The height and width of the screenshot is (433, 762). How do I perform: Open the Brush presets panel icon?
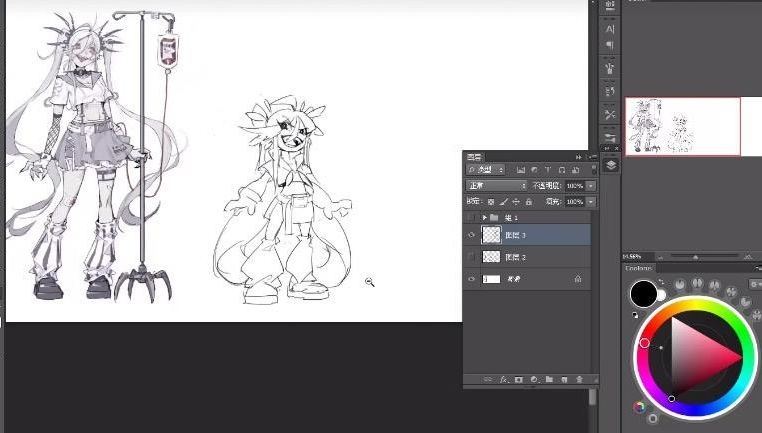pos(610,68)
